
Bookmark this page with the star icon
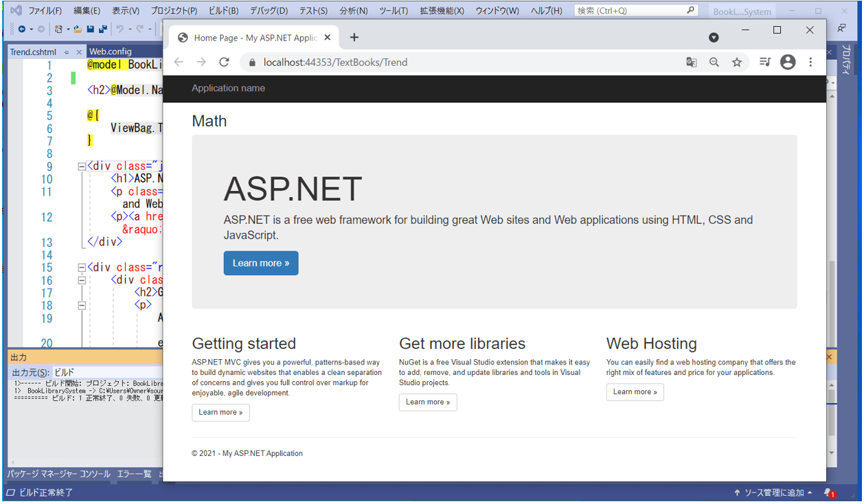[737, 62]
